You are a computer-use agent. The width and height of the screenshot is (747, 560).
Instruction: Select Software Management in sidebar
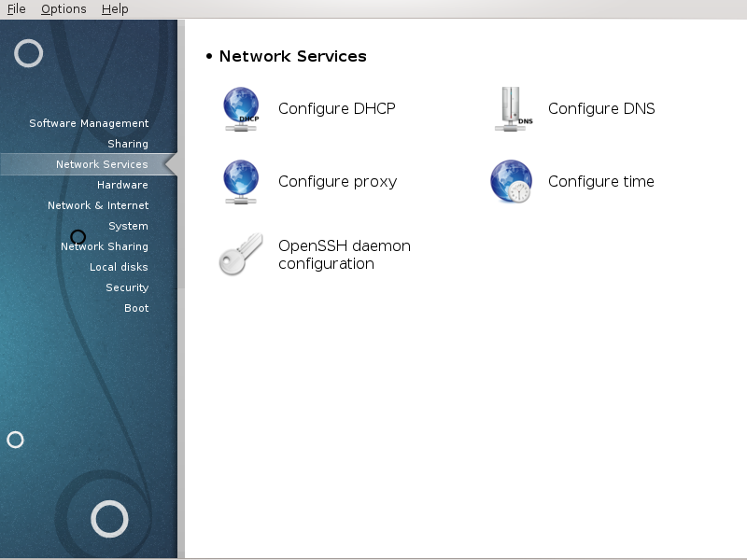click(89, 123)
